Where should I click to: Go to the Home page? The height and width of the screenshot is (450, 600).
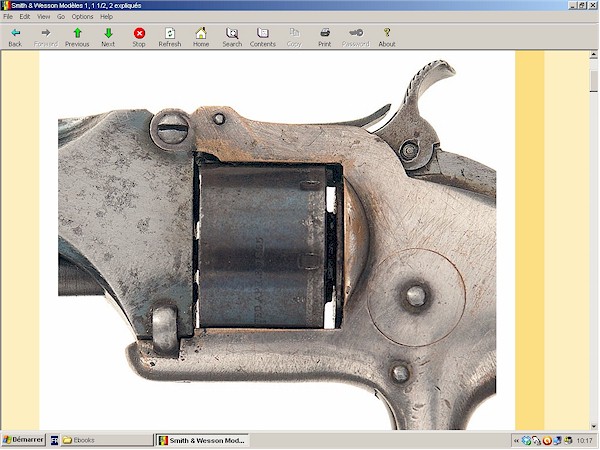point(201,37)
